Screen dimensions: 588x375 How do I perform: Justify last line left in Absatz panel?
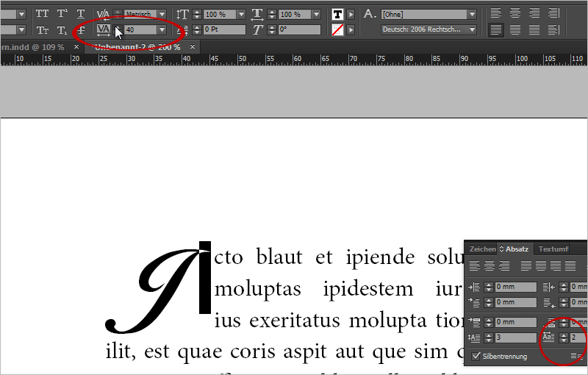coord(526,266)
